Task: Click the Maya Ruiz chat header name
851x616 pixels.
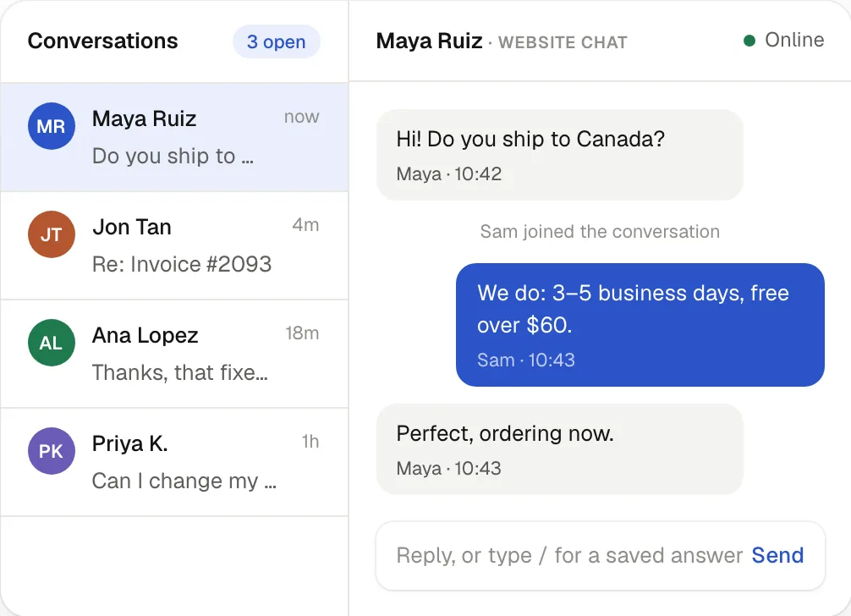Action: (429, 41)
